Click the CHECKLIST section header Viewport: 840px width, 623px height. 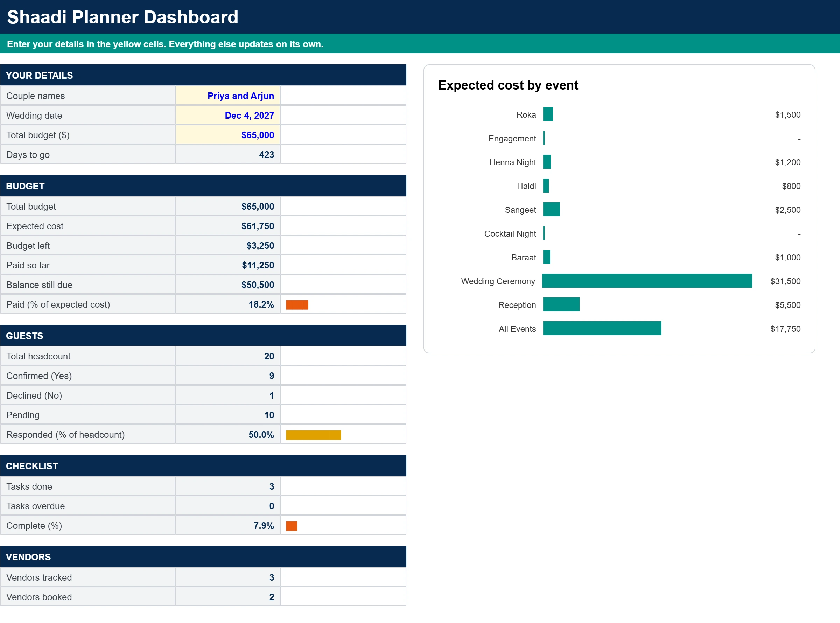click(x=203, y=465)
